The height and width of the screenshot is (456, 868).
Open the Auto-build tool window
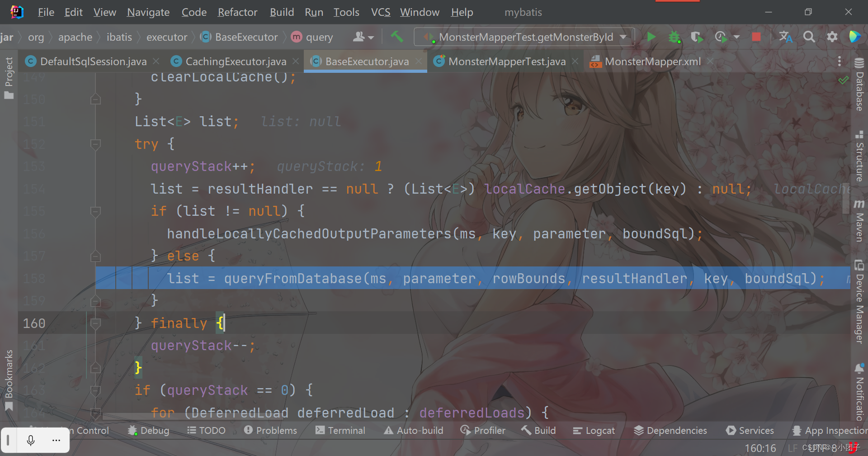[x=414, y=430]
